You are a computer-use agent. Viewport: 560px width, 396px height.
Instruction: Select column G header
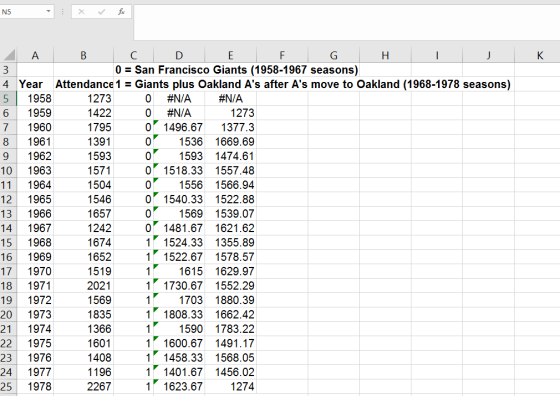(x=334, y=55)
